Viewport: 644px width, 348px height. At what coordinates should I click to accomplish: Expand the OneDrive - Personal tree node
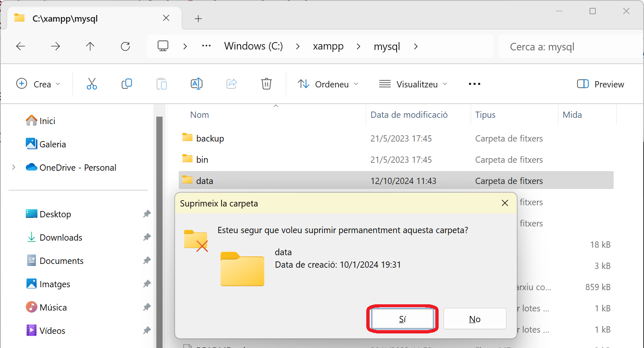[x=14, y=167]
